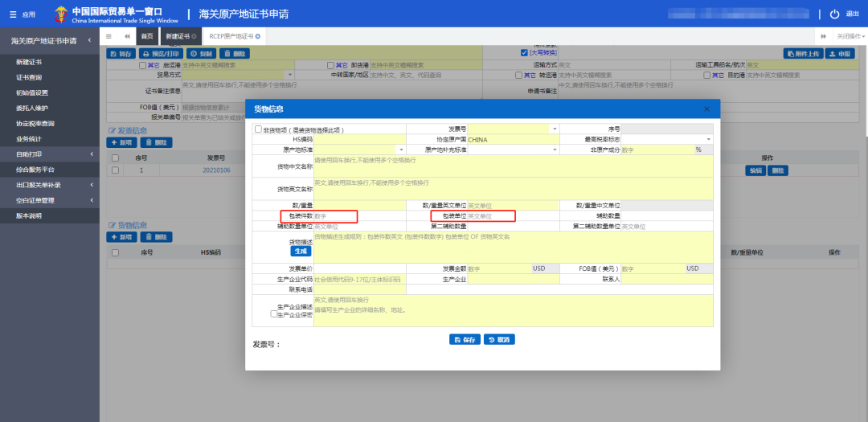Click the 应用 hamburger menu icon
The width and height of the screenshot is (868, 422).
point(13,14)
